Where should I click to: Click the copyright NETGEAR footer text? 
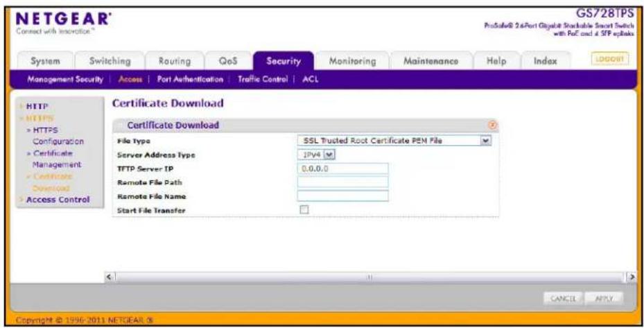tap(85, 320)
